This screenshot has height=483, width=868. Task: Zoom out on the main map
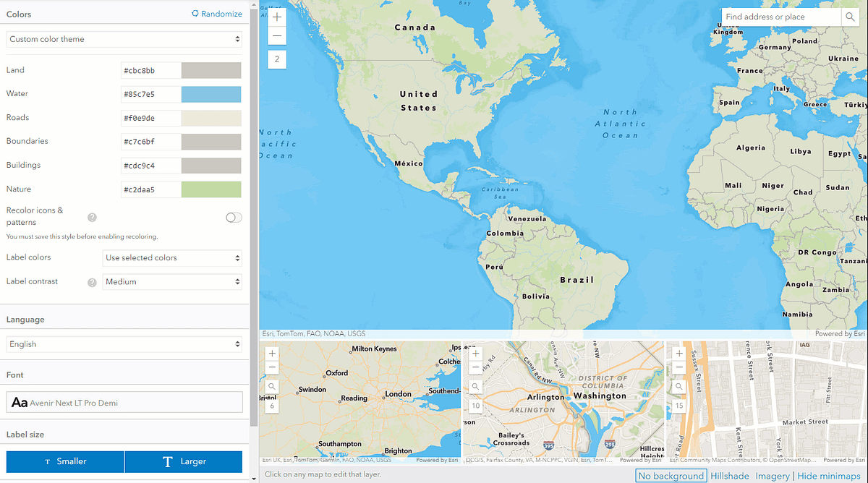[x=277, y=35]
